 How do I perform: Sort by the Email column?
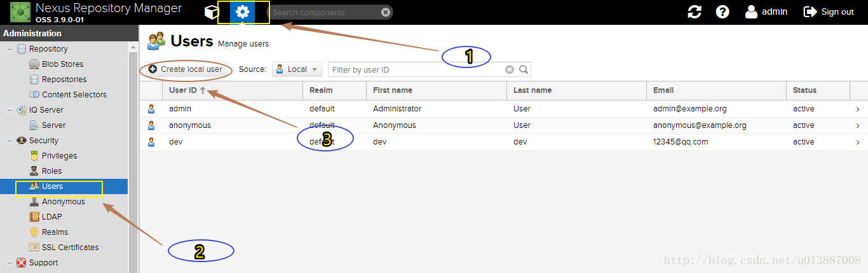716,90
